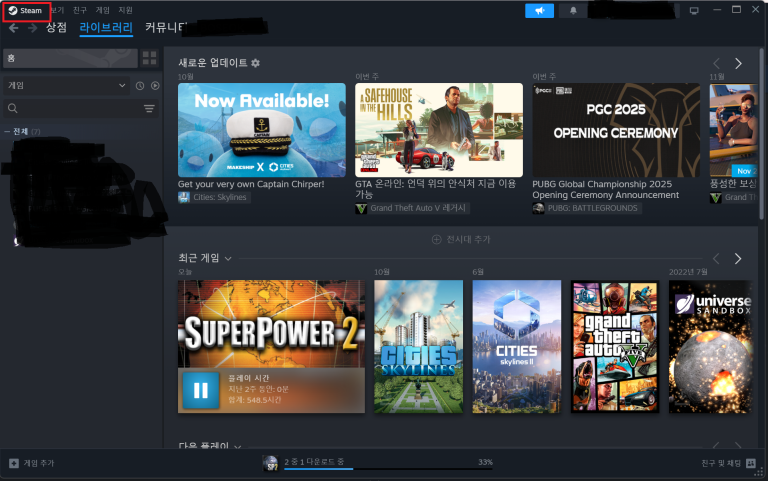The height and width of the screenshot is (481, 768).
Task: Open the Grand Theft Auto V 레거시 tag
Action: [412, 208]
